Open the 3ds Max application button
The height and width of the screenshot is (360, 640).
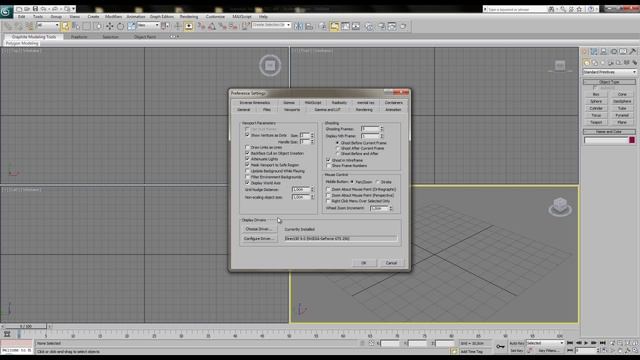pos(6,11)
